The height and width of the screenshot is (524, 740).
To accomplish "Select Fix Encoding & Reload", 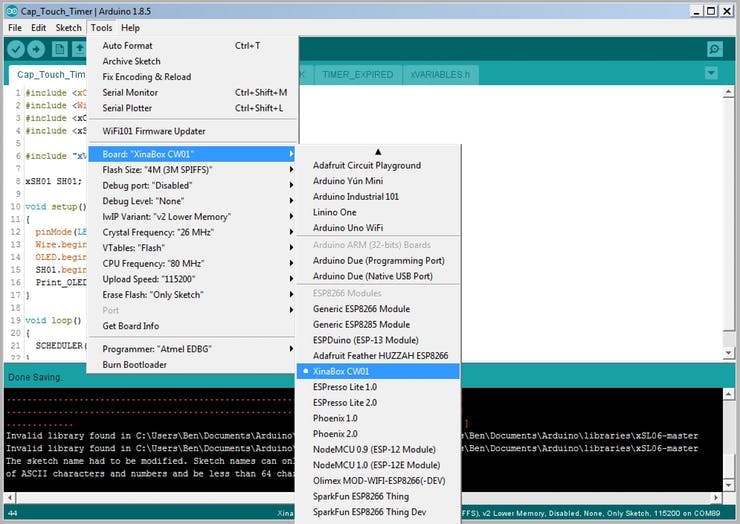I will click(193, 77).
